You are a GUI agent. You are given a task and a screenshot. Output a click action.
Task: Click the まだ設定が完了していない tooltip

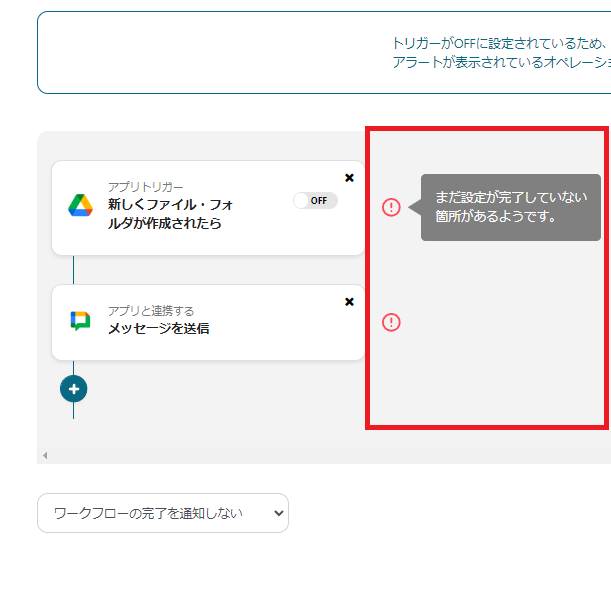[x=510, y=207]
